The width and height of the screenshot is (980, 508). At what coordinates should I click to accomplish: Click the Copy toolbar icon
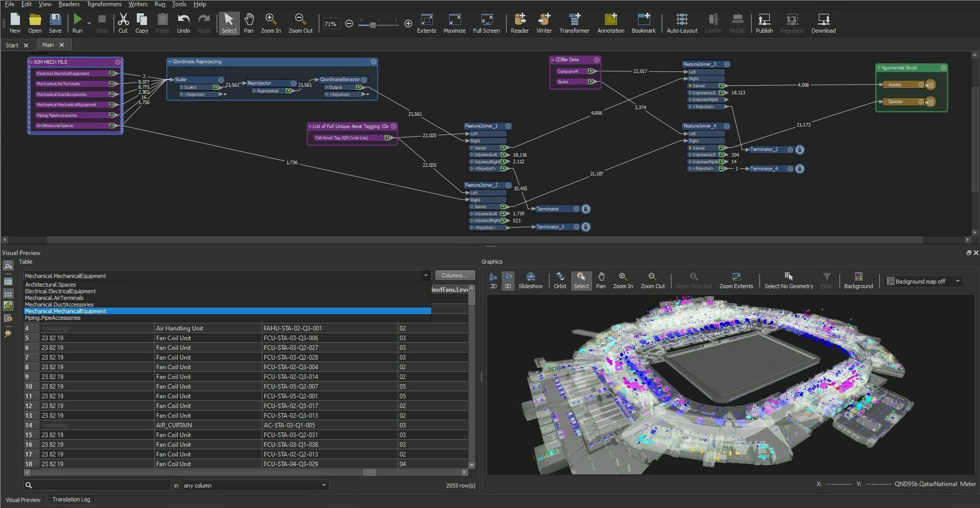click(x=141, y=23)
